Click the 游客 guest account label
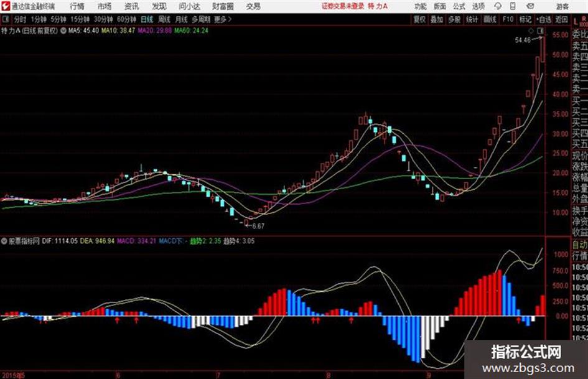 [562, 6]
